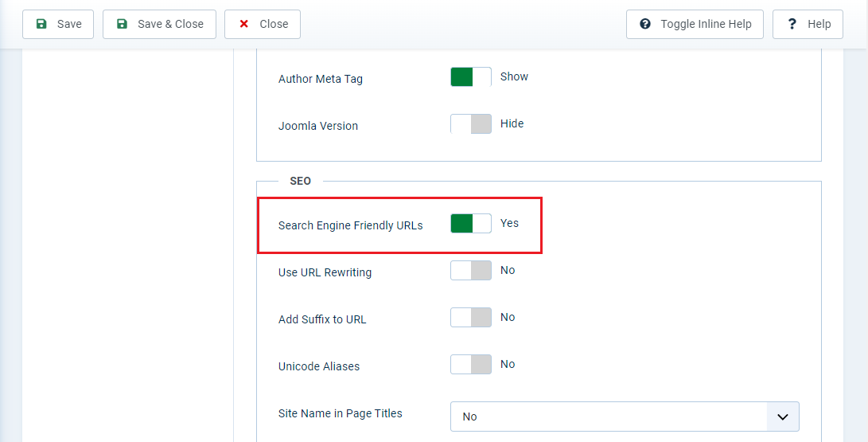
Task: Open the Site Name in Page Titles dropdown
Action: [x=625, y=417]
